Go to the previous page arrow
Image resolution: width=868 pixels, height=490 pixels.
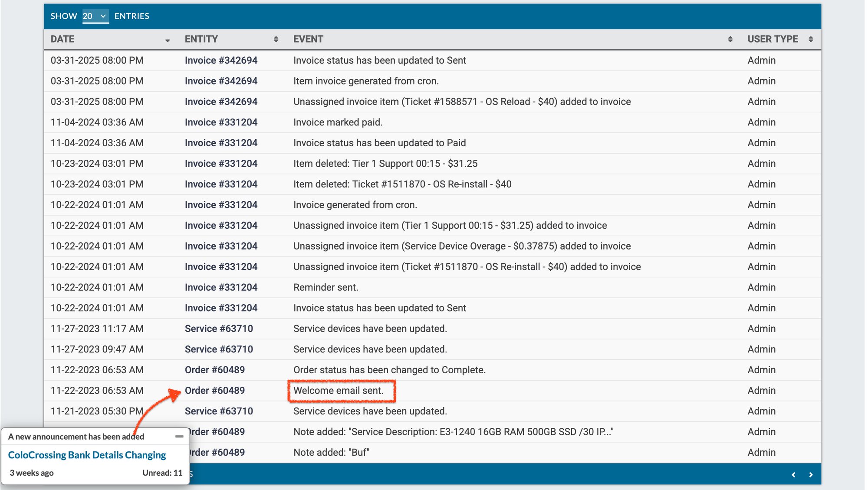[793, 474]
